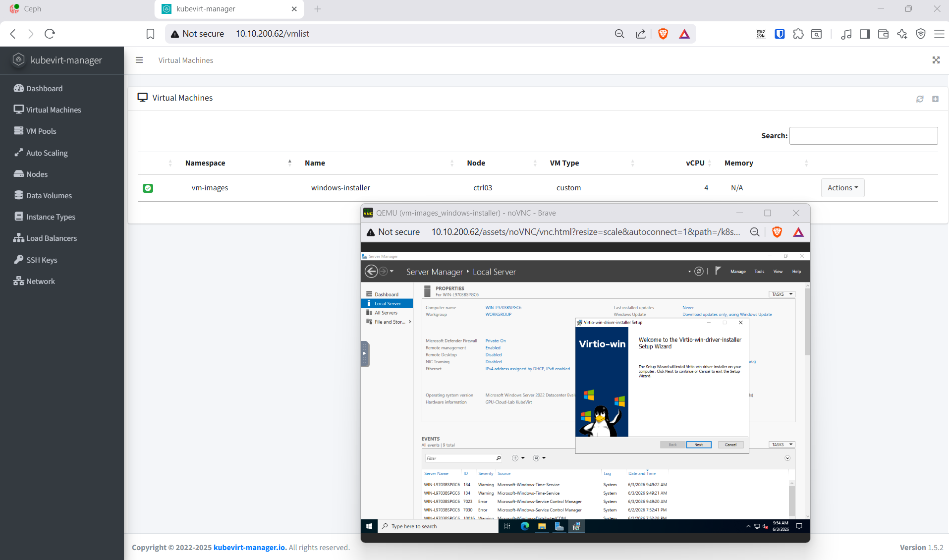This screenshot has height=560, width=949.
Task: Open the Bitwarden extension icon
Action: pos(780,34)
